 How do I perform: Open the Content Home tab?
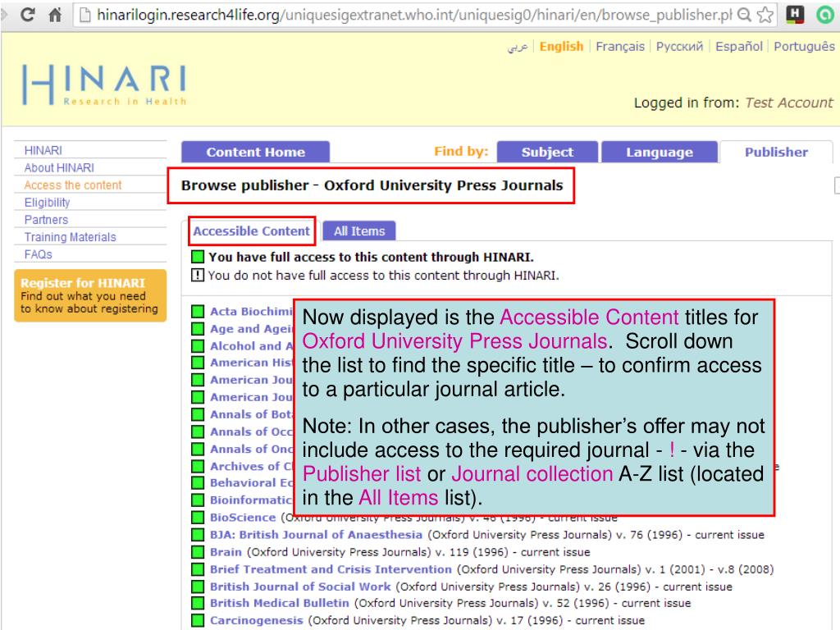(x=256, y=152)
